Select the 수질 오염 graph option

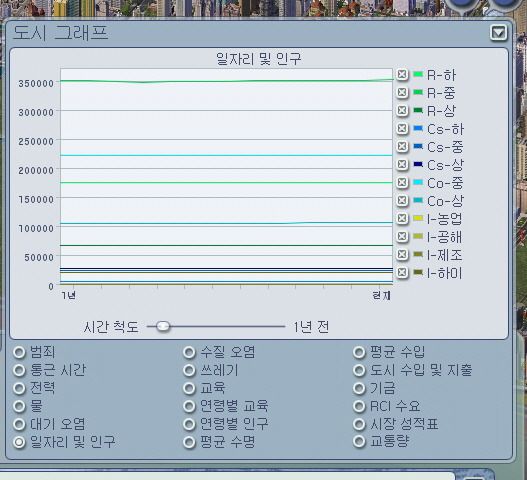click(189, 352)
